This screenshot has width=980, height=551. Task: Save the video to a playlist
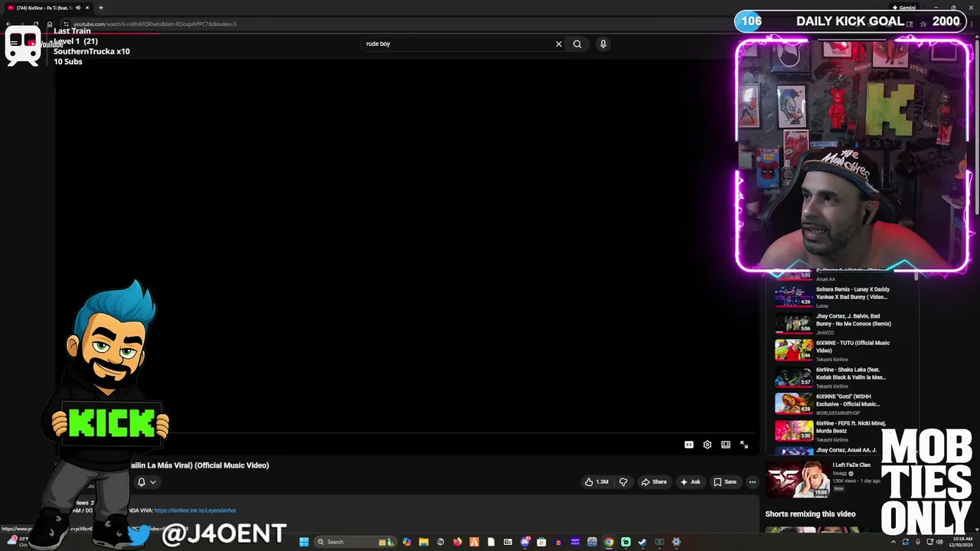tap(725, 482)
